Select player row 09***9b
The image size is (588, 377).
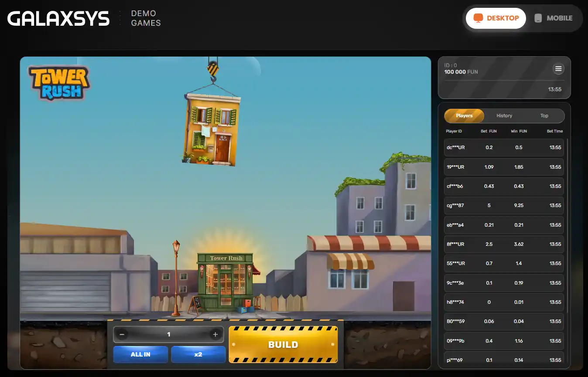click(x=504, y=341)
